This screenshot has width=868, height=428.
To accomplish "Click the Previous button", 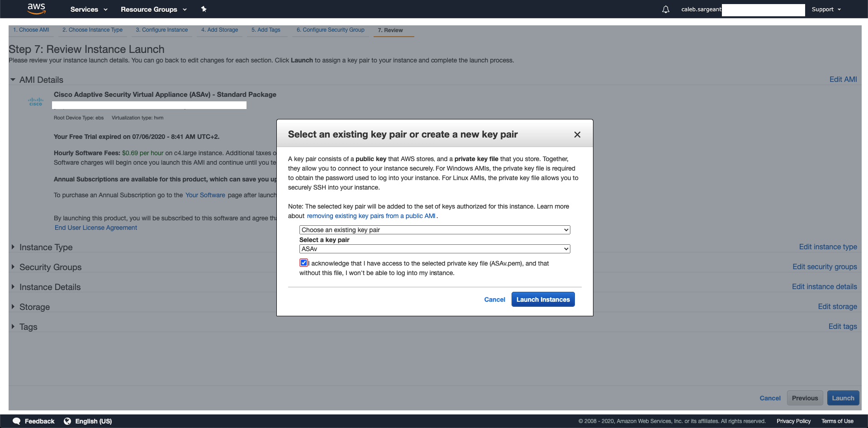I will (x=805, y=398).
